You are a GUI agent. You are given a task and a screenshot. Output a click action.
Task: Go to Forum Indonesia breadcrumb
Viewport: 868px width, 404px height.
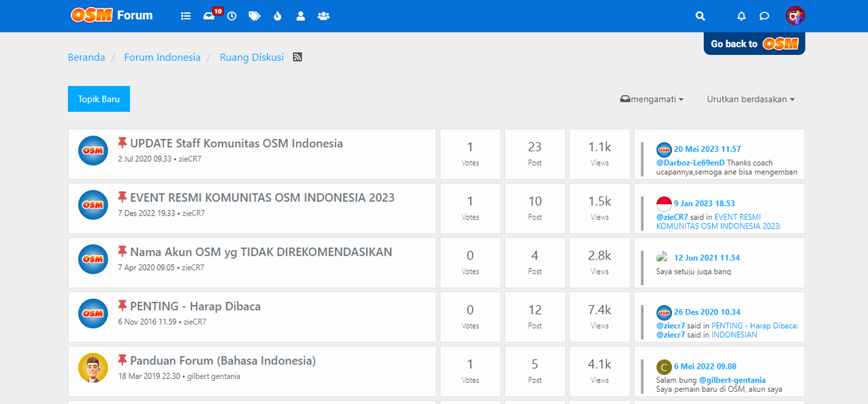point(162,57)
